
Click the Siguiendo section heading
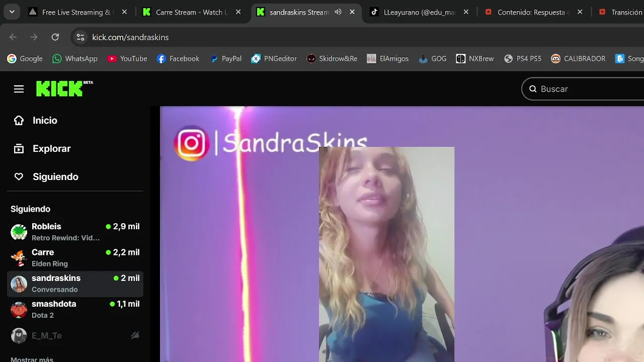point(30,209)
